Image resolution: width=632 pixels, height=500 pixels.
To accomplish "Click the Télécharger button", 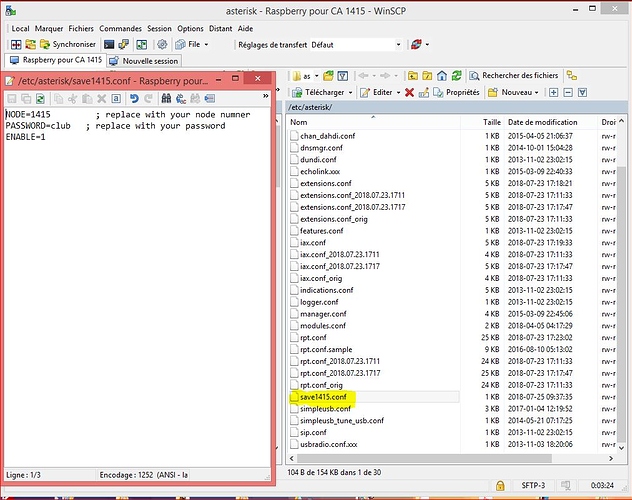I will 318,93.
